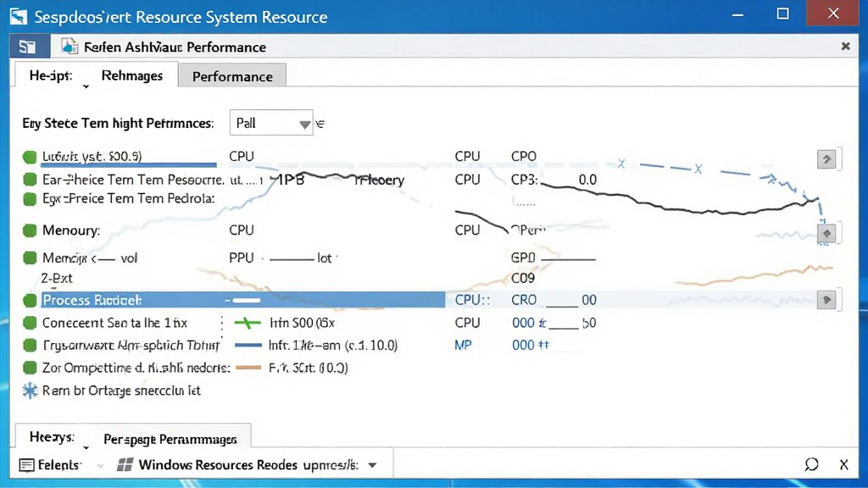Click the arrow button on Process Rıddeh row
868x488 pixels.
826,300
